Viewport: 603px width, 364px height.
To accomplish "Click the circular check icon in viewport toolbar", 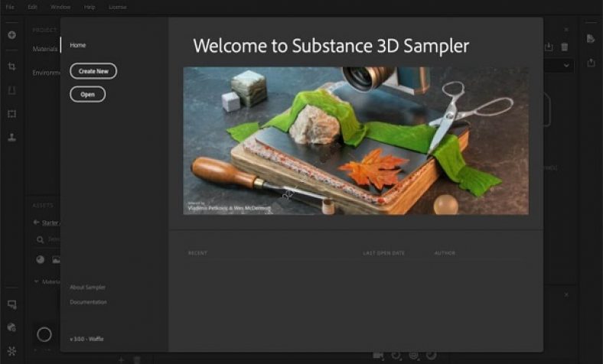I will [x=432, y=356].
